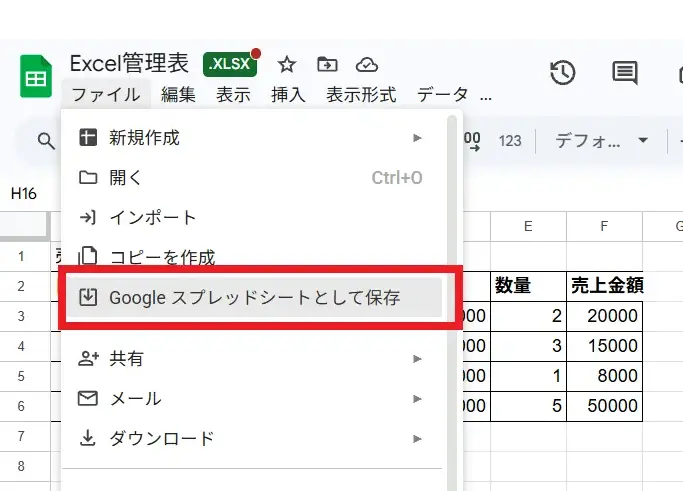Select column F header
The image size is (683, 491).
tap(604, 226)
